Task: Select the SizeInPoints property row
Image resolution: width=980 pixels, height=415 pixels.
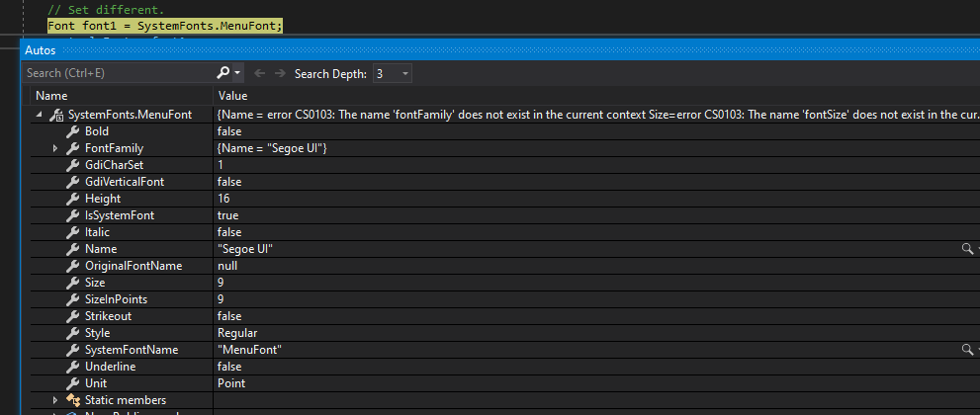Action: tap(505, 300)
